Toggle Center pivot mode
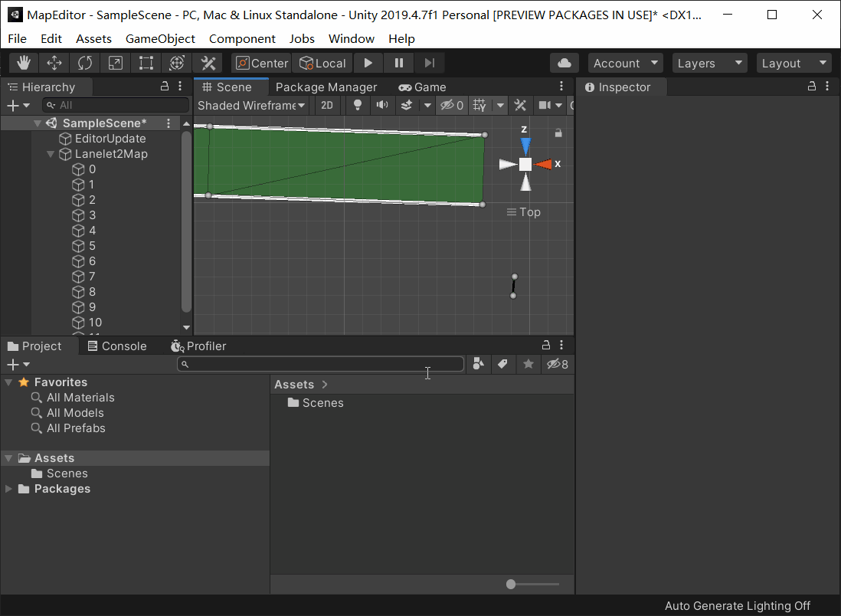Screen dimensions: 841x616 click(262, 64)
